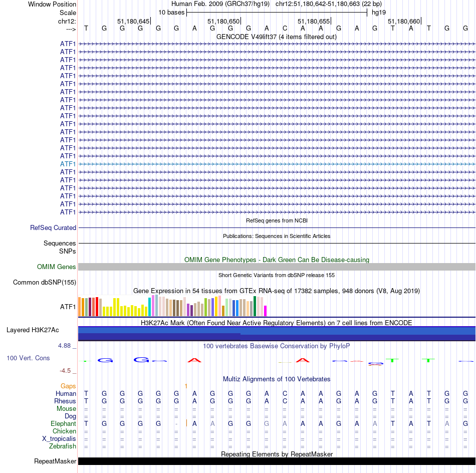The image size is (476, 473).
Task: Click the 4.88 PhyloP upper limit
Action: 64,346
